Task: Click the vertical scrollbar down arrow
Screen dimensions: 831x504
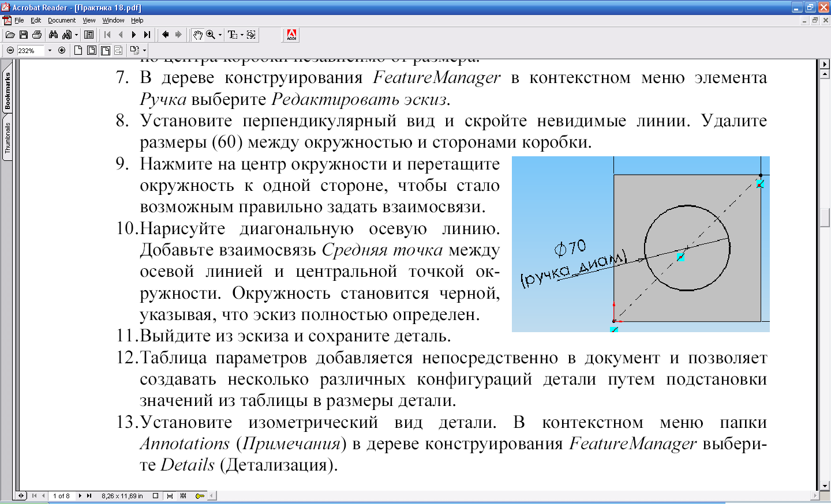Action: click(x=825, y=486)
